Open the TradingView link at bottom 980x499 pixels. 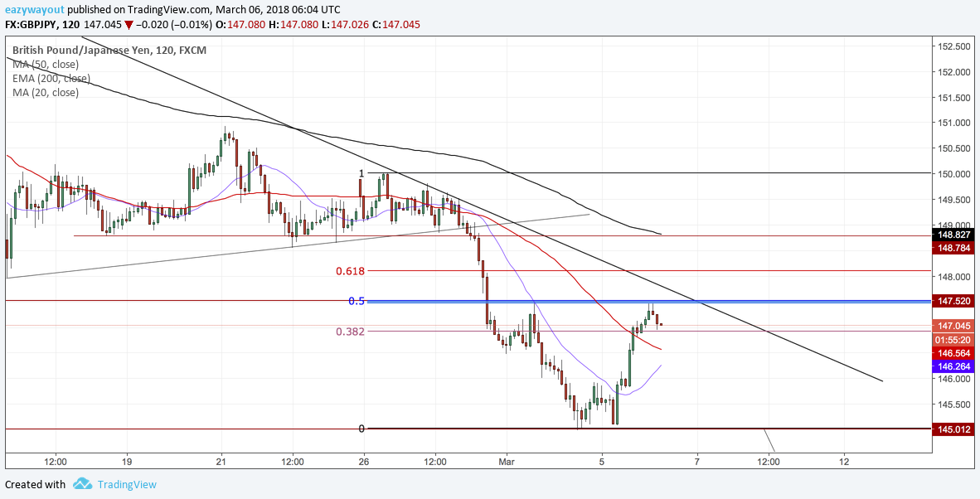(x=126, y=484)
